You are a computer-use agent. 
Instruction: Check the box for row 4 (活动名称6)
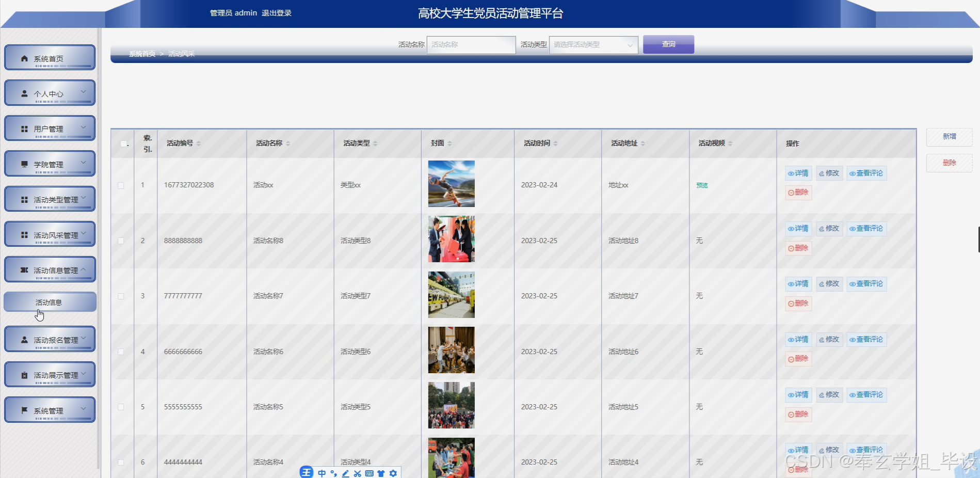point(121,352)
